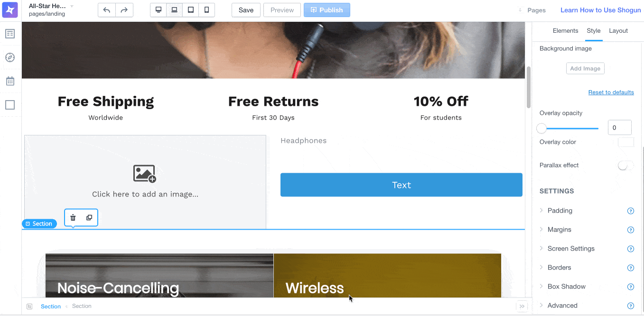Click the Shogun logo icon
644x316 pixels.
[x=10, y=10]
